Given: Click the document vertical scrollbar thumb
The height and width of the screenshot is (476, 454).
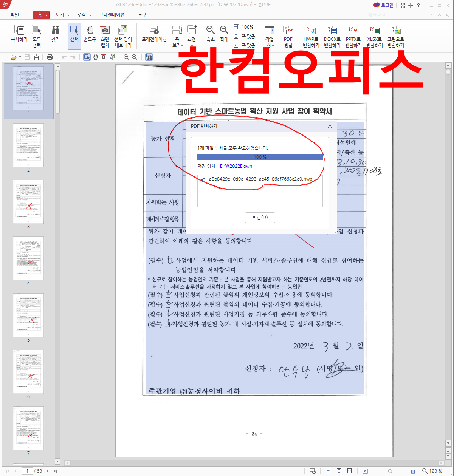Looking at the screenshot, I should pyautogui.click(x=448, y=71).
